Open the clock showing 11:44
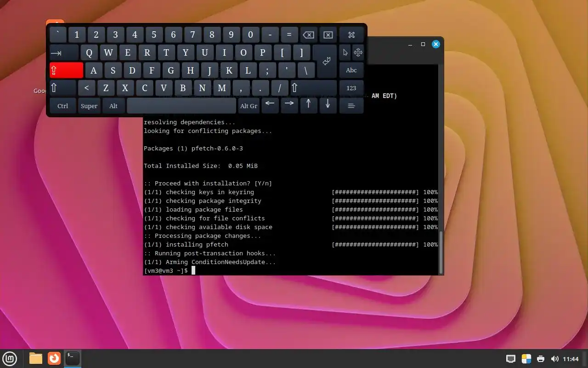The height and width of the screenshot is (368, 588). pyautogui.click(x=571, y=359)
